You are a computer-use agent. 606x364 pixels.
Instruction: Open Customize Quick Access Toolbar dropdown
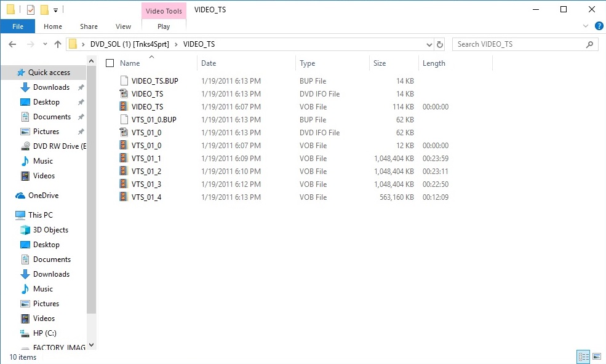point(55,10)
